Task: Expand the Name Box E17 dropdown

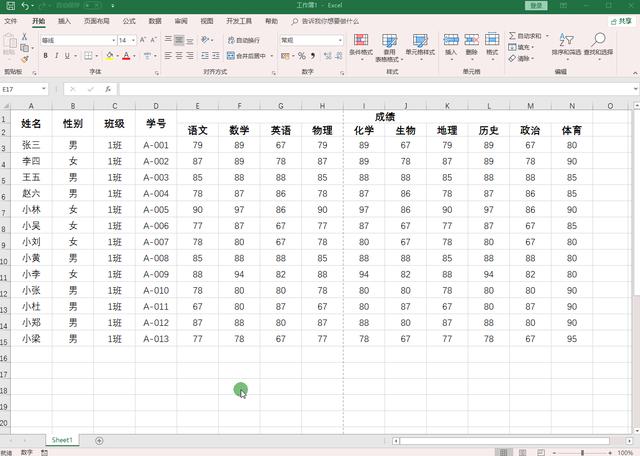Action: [x=43, y=89]
